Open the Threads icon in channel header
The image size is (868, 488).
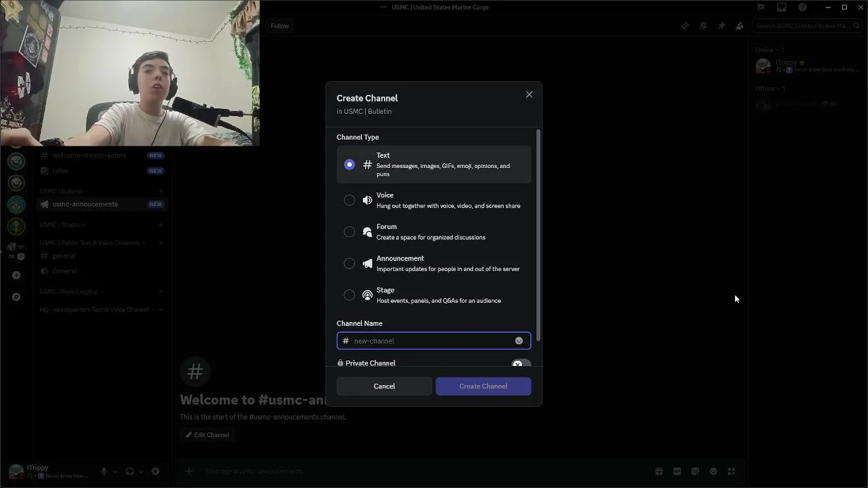click(x=685, y=26)
